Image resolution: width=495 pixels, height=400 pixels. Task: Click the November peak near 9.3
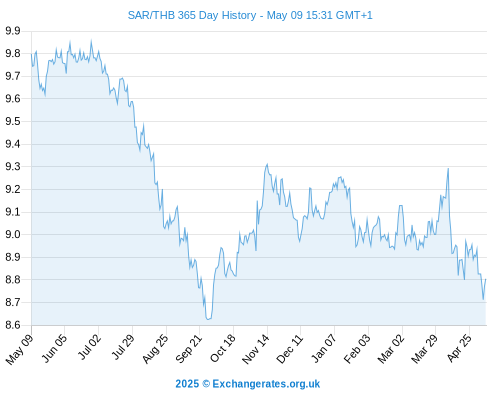tap(267, 164)
